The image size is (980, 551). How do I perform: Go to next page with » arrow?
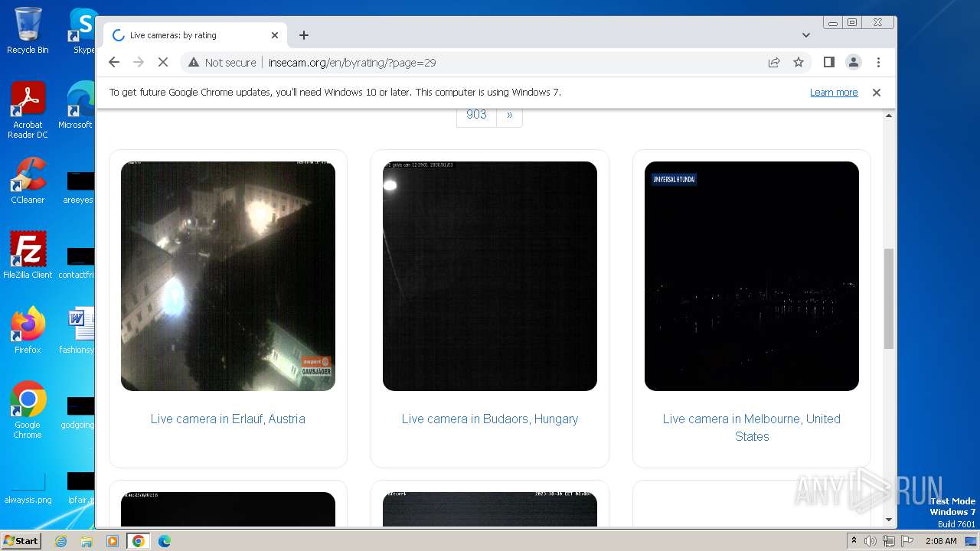click(509, 114)
